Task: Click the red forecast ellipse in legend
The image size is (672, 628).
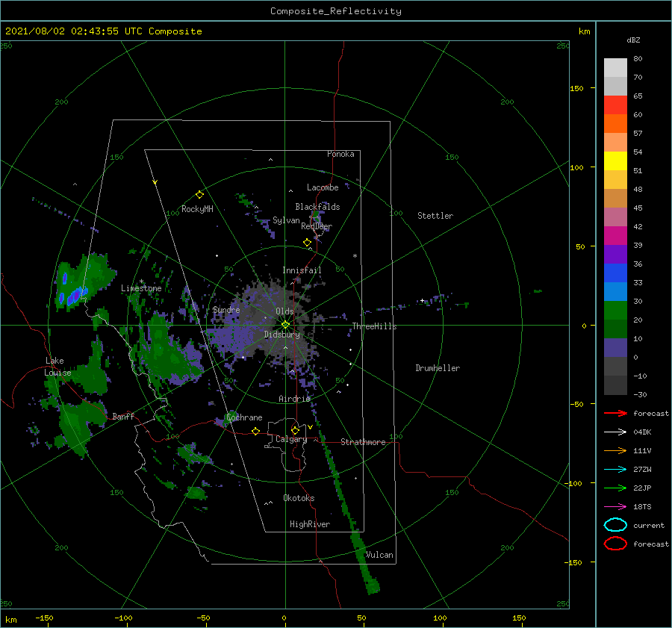Action: (615, 544)
